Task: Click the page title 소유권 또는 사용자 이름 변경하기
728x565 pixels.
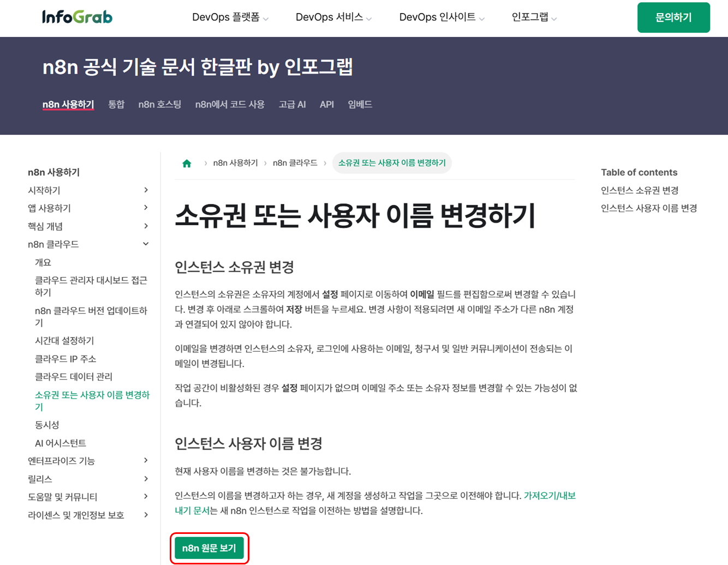Action: coord(355,215)
